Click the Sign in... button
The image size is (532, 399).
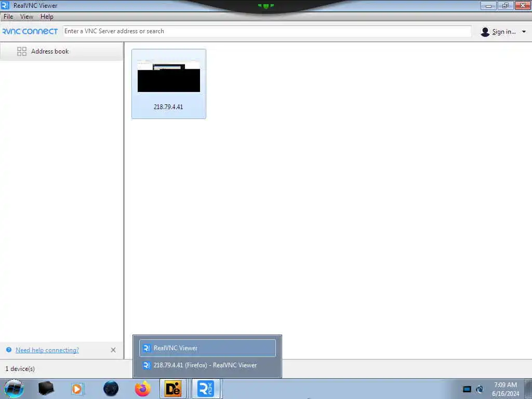[504, 32]
